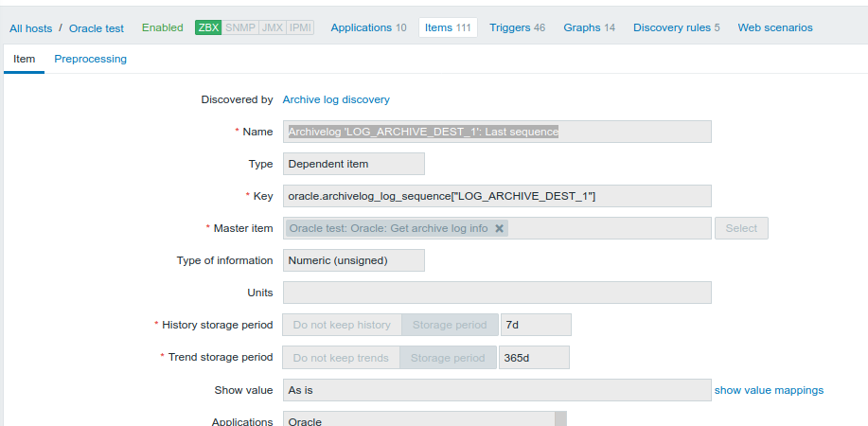This screenshot has height=426, width=868.
Task: Select 'Do not keep history' option
Action: tap(342, 325)
